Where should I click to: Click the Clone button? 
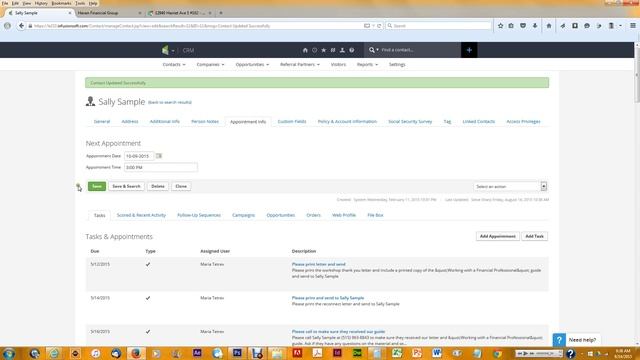coord(181,186)
